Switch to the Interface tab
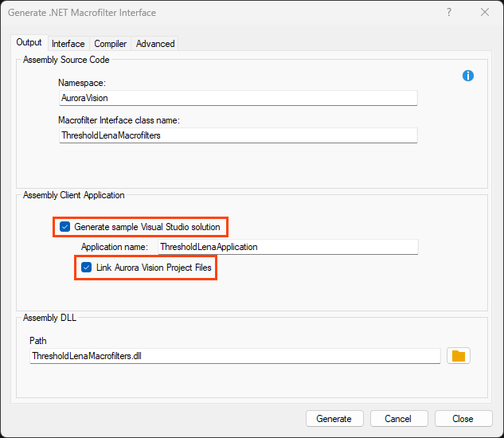This screenshot has width=504, height=438. (x=68, y=44)
